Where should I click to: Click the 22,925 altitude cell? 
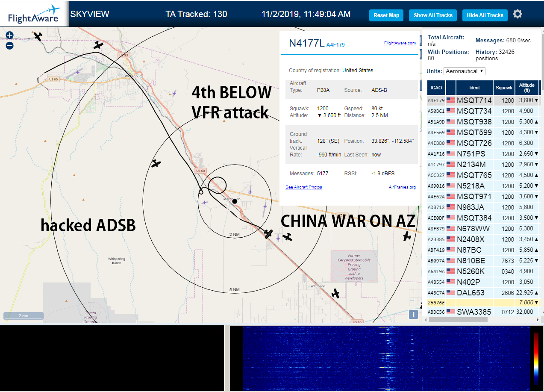point(527,293)
